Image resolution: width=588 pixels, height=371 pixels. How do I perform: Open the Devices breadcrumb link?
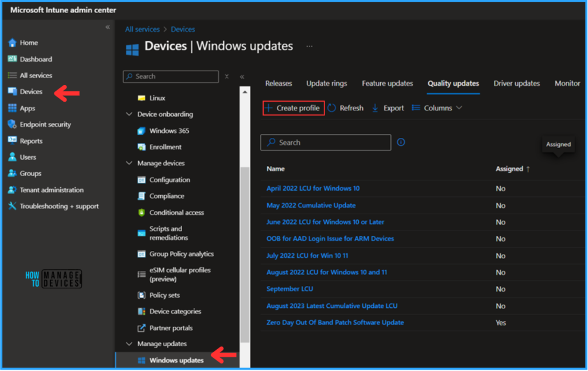[x=183, y=29]
